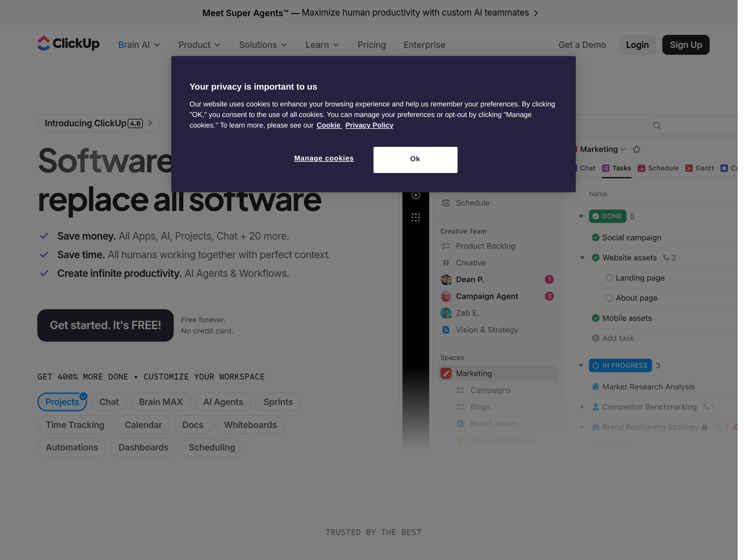Click Ok on the cookie banner
The image size is (747, 560).
click(415, 160)
